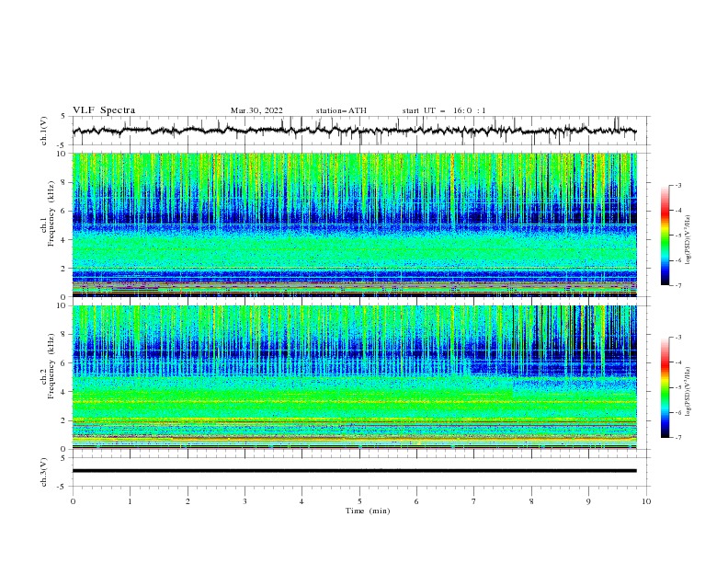Click the upper ch.1 PSD color bar
The height and width of the screenshot is (563, 728).
(665, 236)
